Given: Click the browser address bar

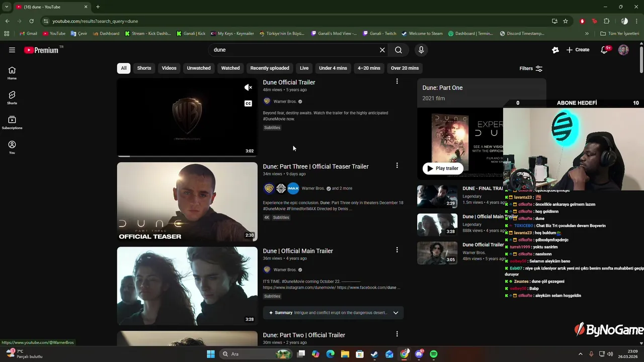Looking at the screenshot, I should pyautogui.click(x=297, y=21).
